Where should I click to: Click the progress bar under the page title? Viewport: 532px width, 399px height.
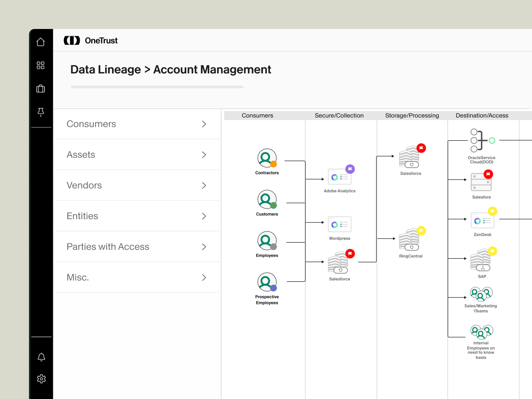coord(157,87)
